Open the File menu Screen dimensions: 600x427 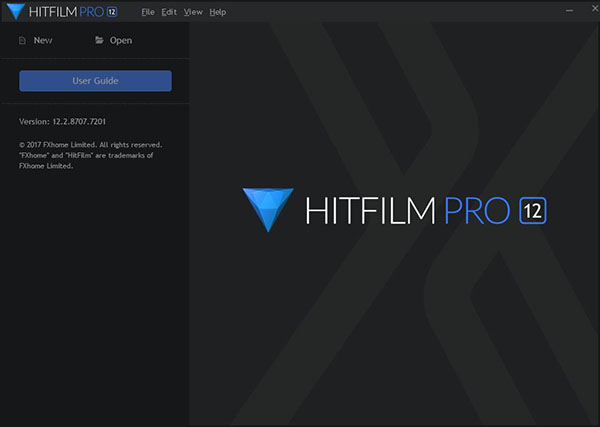tap(148, 12)
